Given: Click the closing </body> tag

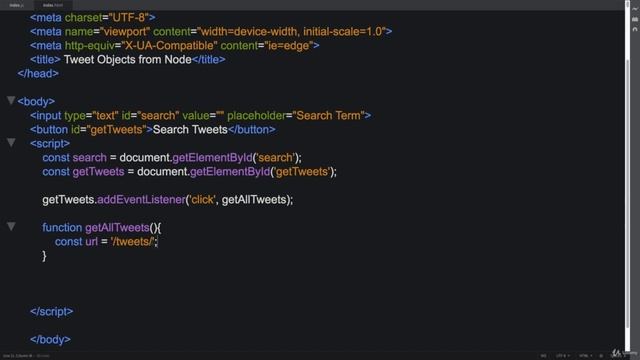Looking at the screenshot, I should pyautogui.click(x=50, y=340).
